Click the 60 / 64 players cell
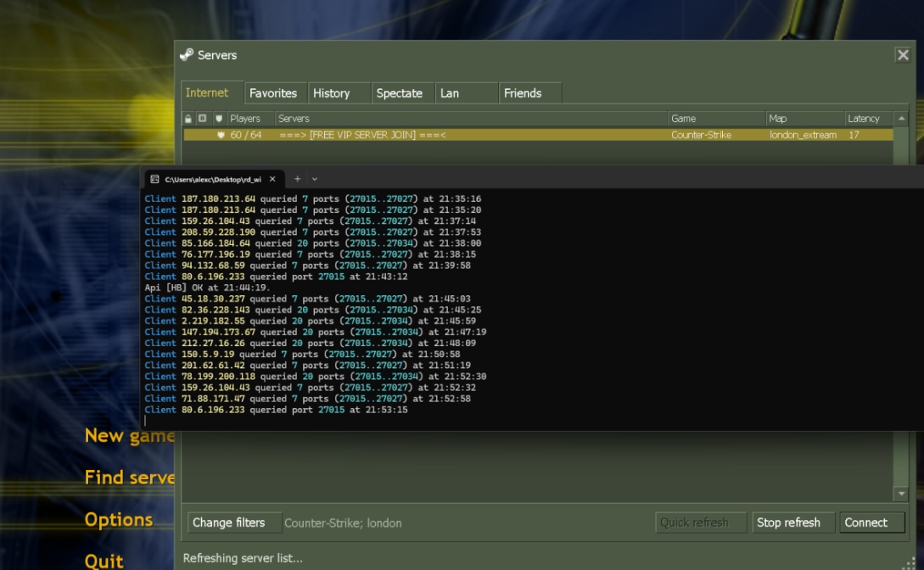The image size is (924, 570). (x=246, y=135)
